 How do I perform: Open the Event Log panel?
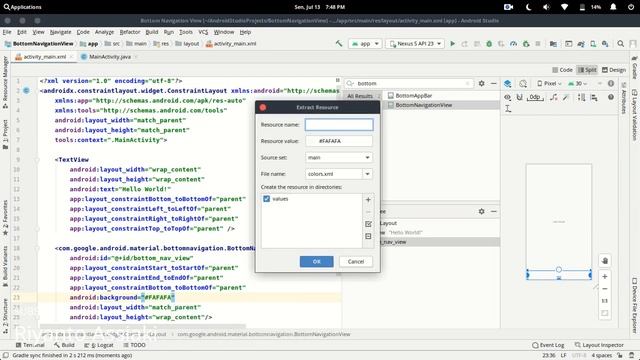tap(548, 345)
